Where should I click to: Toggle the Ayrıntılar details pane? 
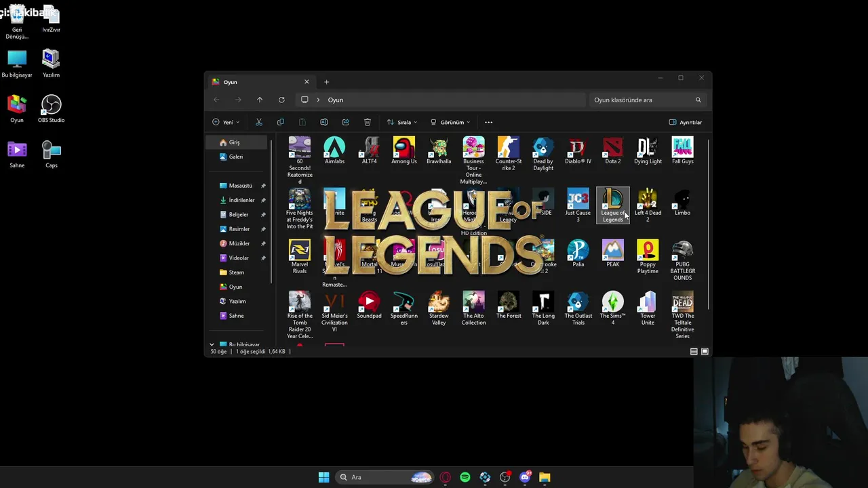click(686, 122)
